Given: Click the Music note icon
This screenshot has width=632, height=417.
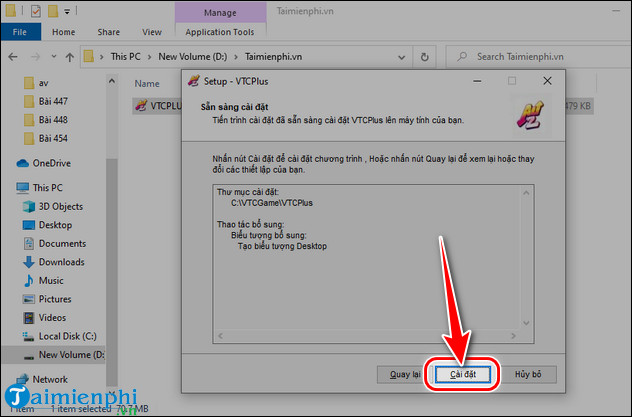Looking at the screenshot, I should point(29,281).
